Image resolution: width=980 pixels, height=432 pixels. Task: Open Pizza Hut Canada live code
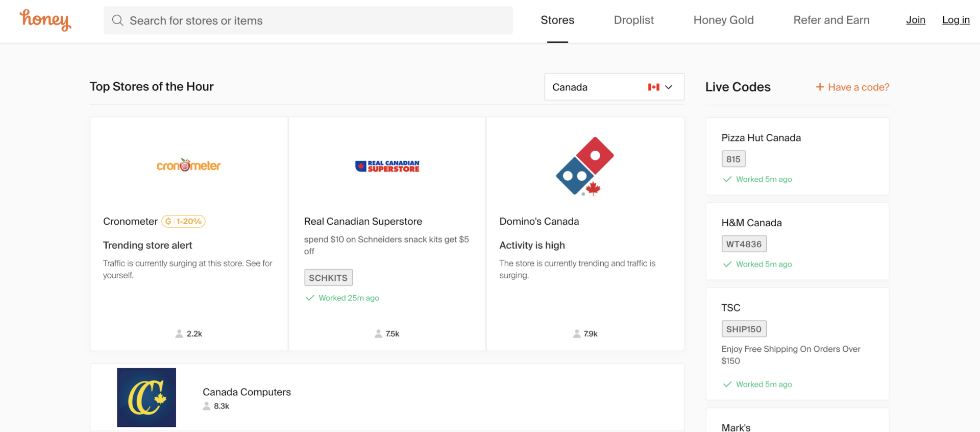[x=761, y=137]
